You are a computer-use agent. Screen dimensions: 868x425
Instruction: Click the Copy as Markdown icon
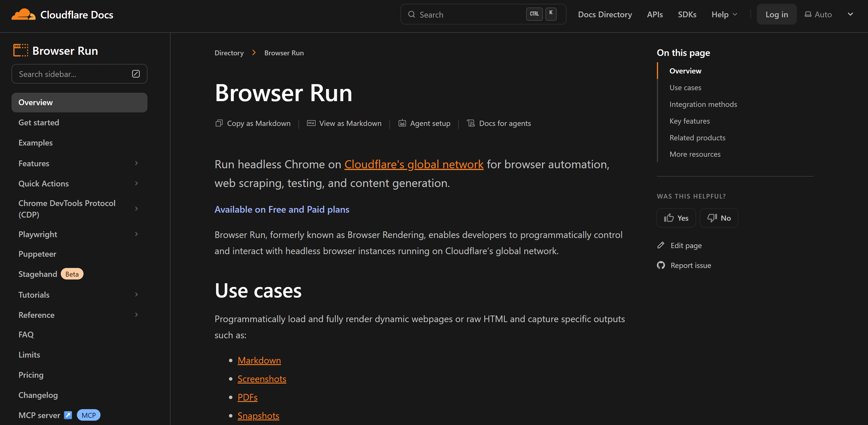point(219,123)
